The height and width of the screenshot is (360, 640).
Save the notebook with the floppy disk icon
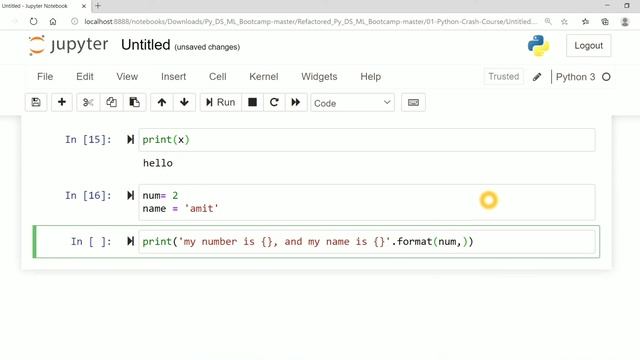point(36,102)
